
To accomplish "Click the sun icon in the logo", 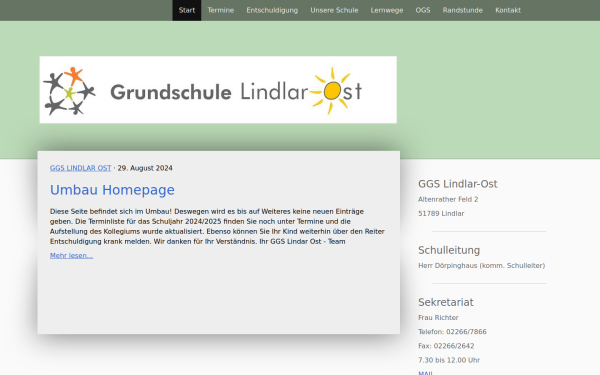I will 331,91.
